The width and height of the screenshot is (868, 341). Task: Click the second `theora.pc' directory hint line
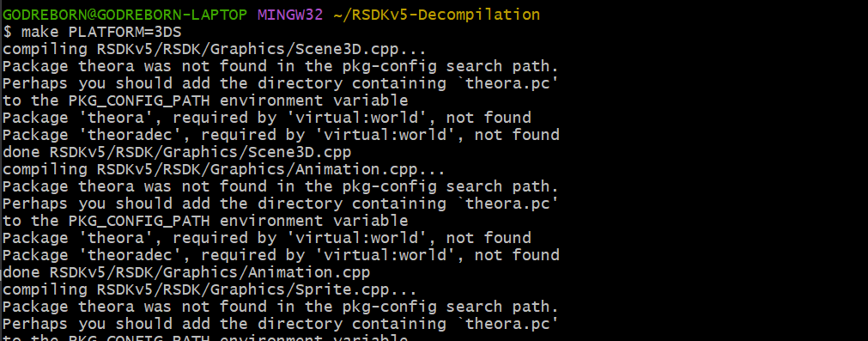(x=281, y=204)
